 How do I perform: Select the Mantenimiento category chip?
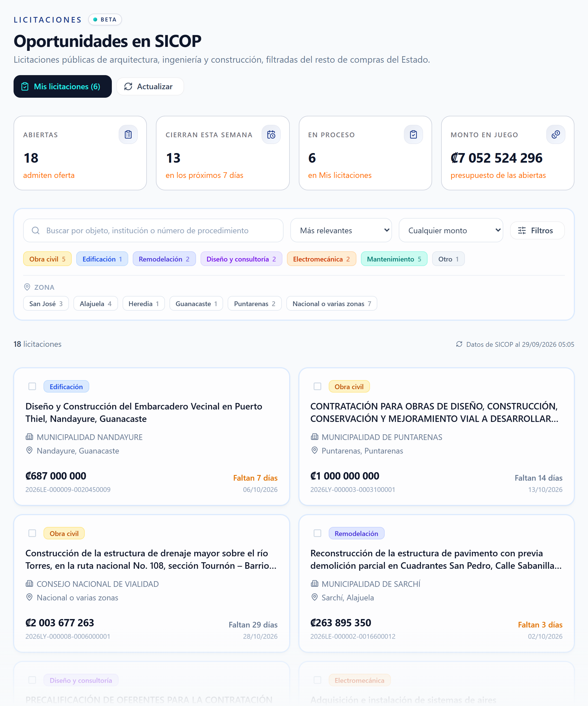coord(394,259)
